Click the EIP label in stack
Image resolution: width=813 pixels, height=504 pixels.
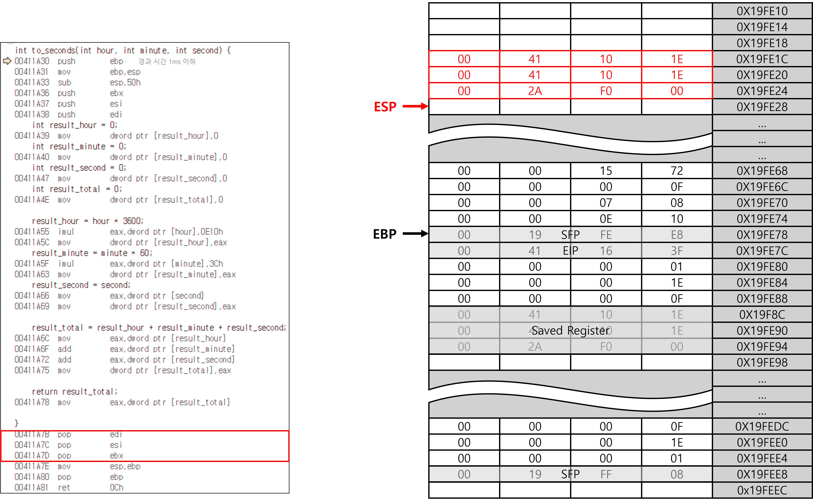click(570, 251)
